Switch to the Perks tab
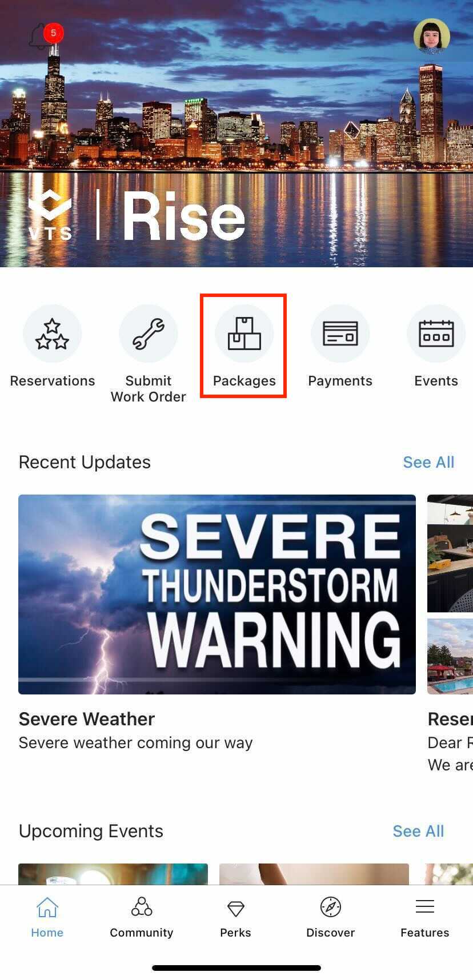This screenshot has height=980, width=473. (235, 918)
